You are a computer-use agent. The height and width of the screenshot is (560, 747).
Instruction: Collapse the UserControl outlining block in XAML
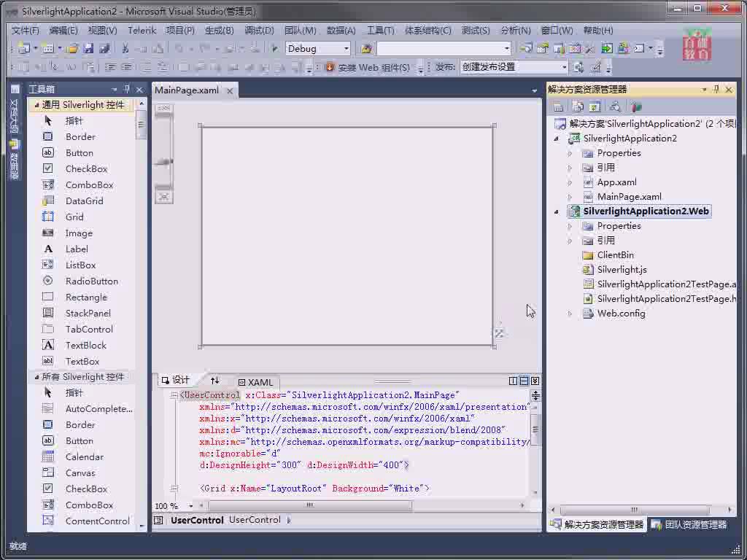(174, 395)
